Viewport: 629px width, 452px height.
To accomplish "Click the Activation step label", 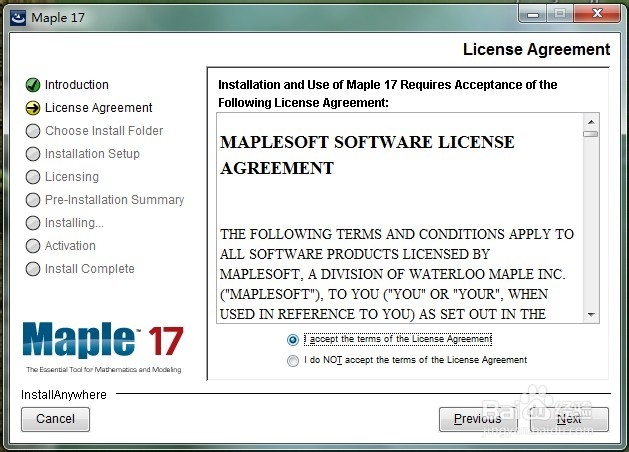I will 70,246.
